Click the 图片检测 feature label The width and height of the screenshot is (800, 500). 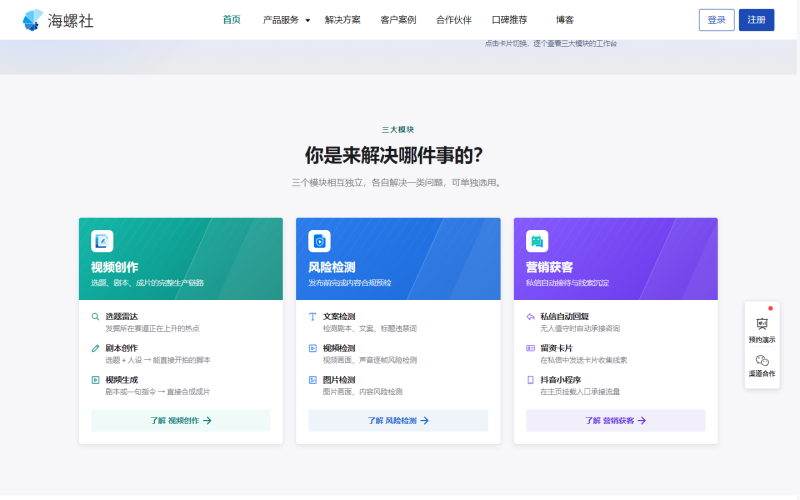pyautogui.click(x=339, y=380)
